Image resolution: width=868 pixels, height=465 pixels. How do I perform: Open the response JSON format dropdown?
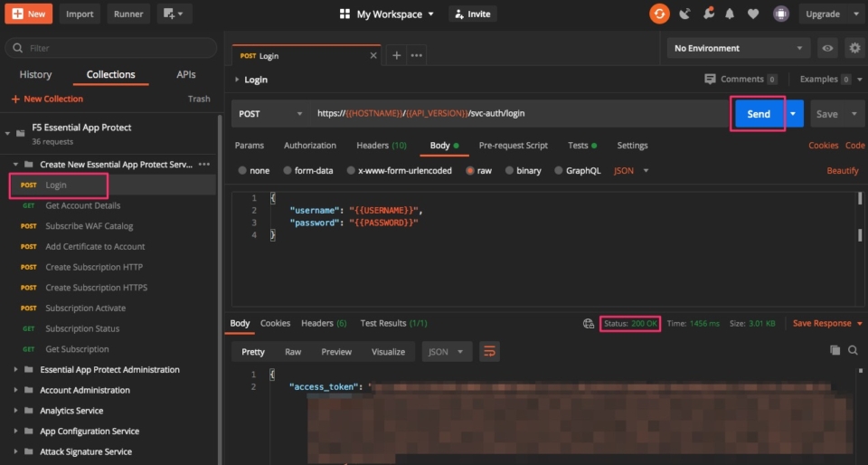pos(447,352)
